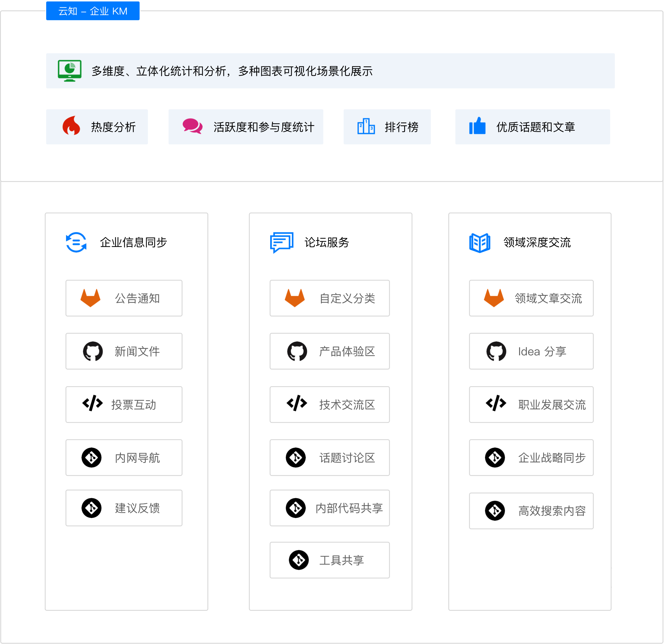
Task: Click the 职业发展交流 label
Action: tap(552, 405)
